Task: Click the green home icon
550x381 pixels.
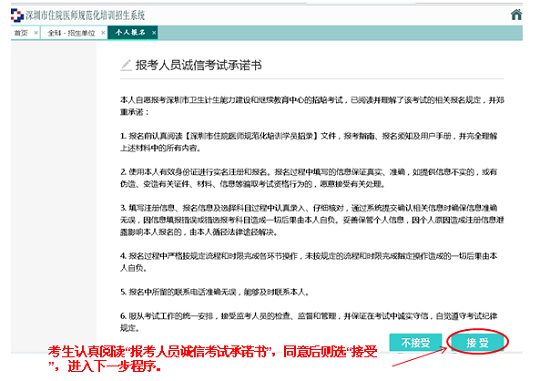Action: (516, 15)
